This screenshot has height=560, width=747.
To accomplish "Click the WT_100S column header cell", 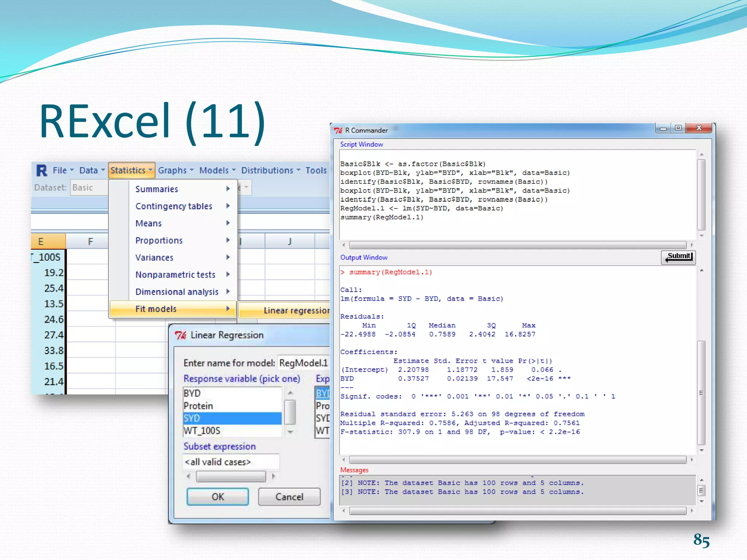I will 48,257.
